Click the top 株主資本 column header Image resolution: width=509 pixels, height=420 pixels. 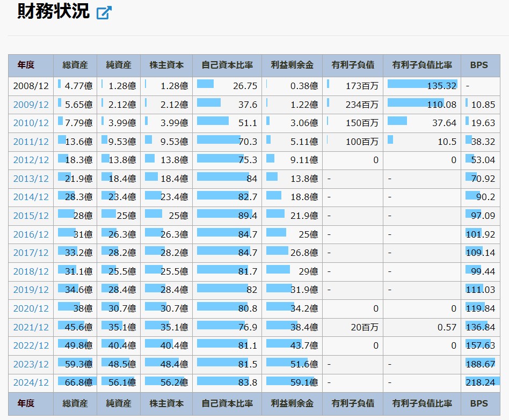coord(166,65)
